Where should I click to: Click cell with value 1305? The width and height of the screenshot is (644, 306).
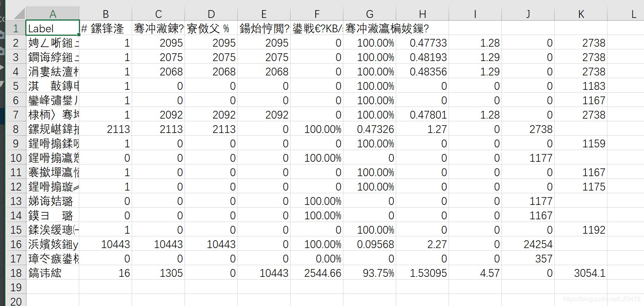(x=158, y=273)
